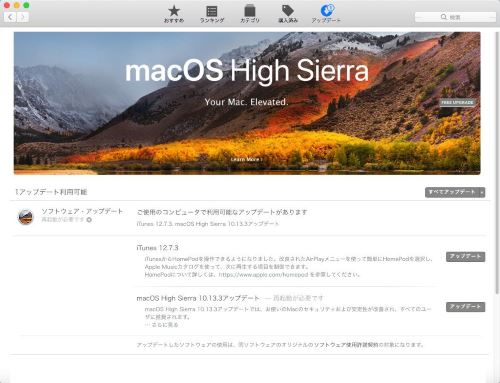Go forward with the right arrow button

click(x=22, y=17)
